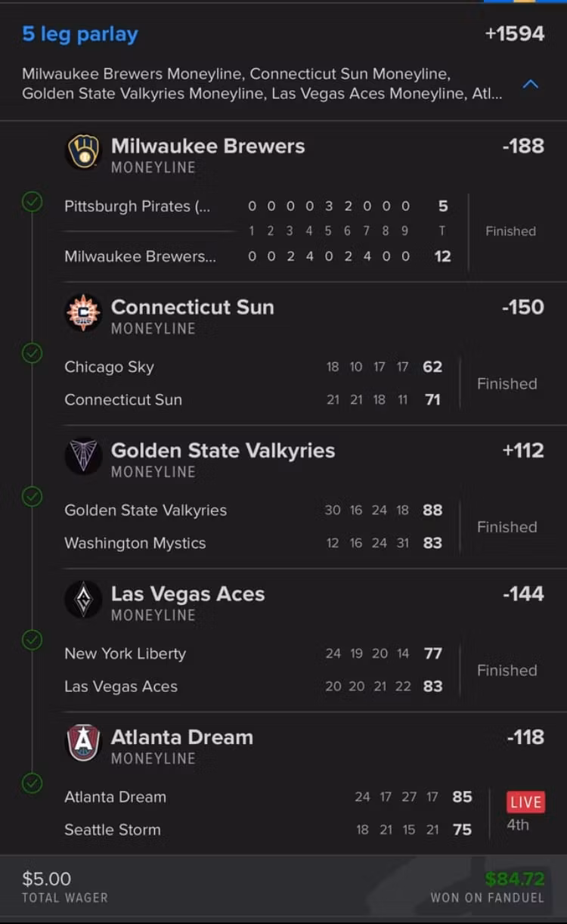
Task: Click green checkmark beside Brewers leg
Action: (32, 202)
